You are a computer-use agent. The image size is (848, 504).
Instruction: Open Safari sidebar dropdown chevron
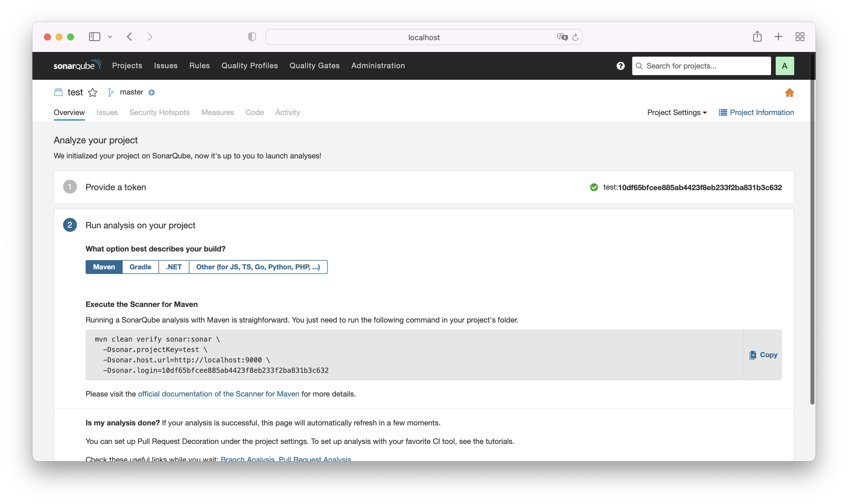tap(110, 37)
